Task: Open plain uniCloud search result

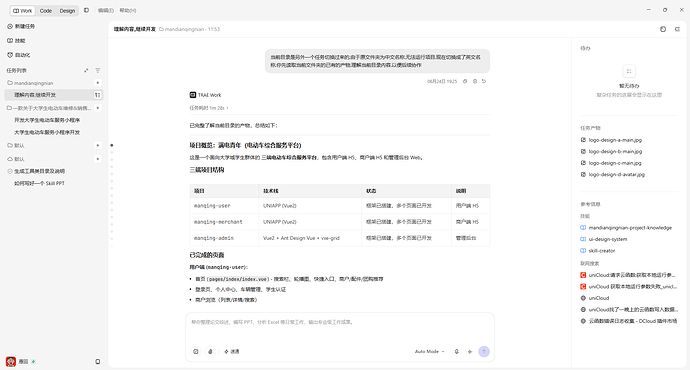Action: 595,298
